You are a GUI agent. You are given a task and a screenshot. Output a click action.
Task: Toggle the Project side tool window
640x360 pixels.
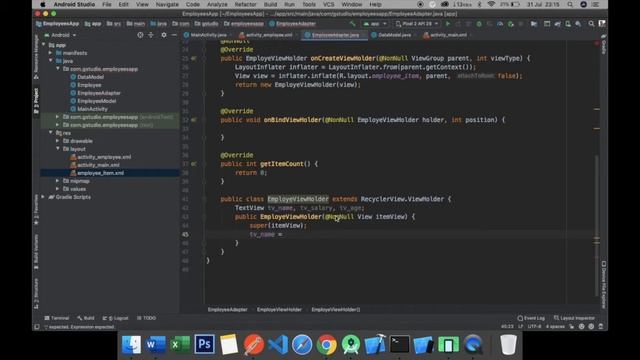pos(36,101)
